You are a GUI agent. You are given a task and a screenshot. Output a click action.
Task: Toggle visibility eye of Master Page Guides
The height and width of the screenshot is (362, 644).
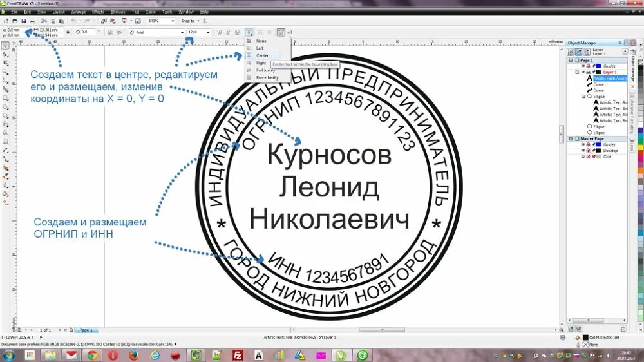[x=583, y=145]
